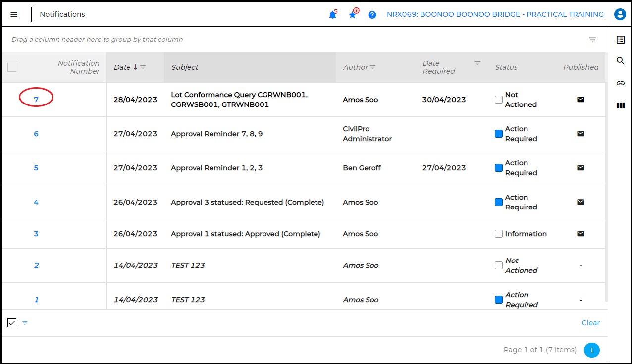This screenshot has width=632, height=364.
Task: Select the Approval Reminder 7, 8, 9 subject
Action: tap(216, 134)
